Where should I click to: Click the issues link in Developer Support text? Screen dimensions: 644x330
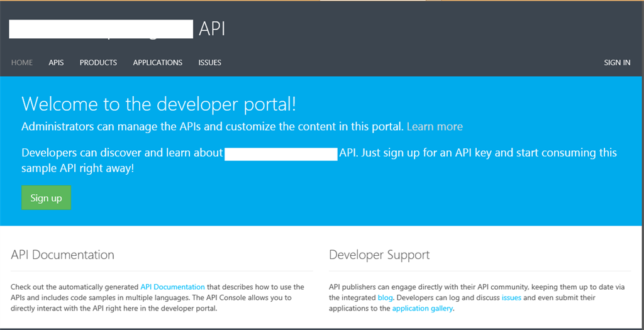[x=511, y=298]
